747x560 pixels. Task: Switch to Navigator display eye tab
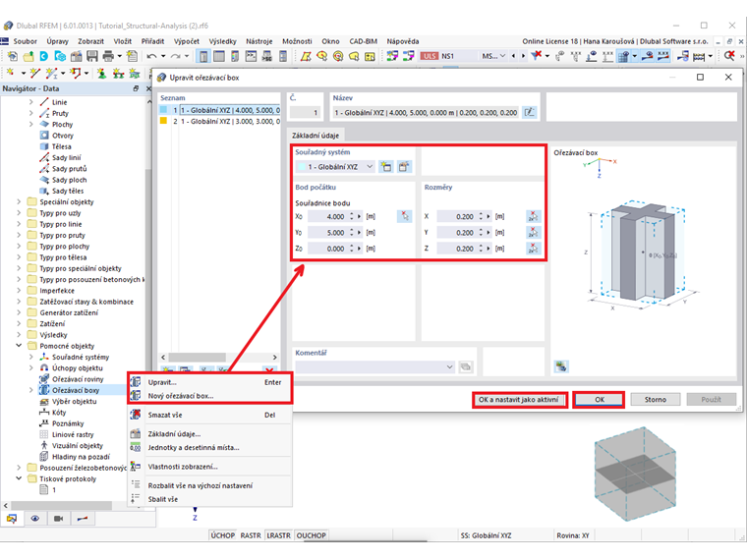coord(35,518)
